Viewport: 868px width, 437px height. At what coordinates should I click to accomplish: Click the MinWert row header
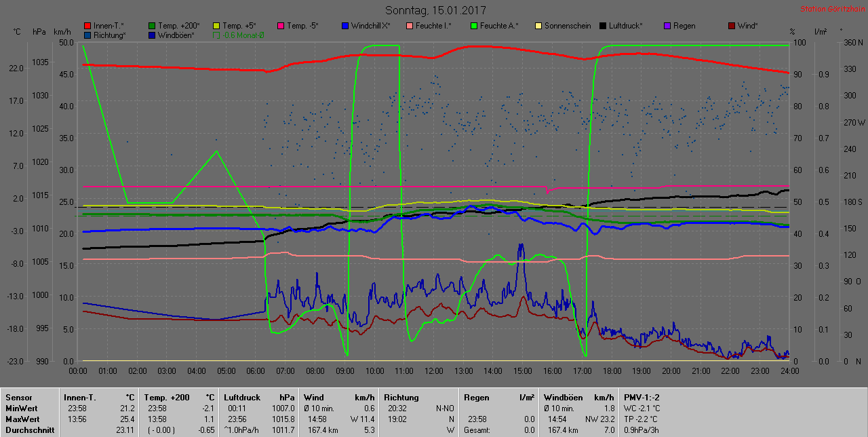(22, 408)
